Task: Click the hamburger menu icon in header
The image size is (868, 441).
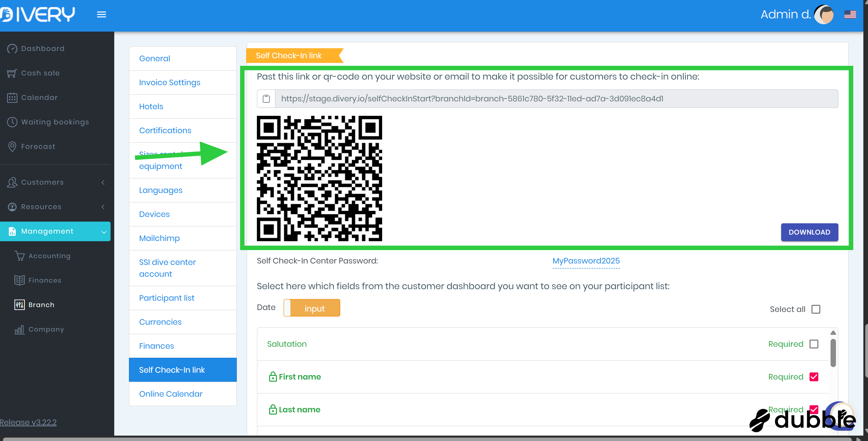Action: (102, 14)
